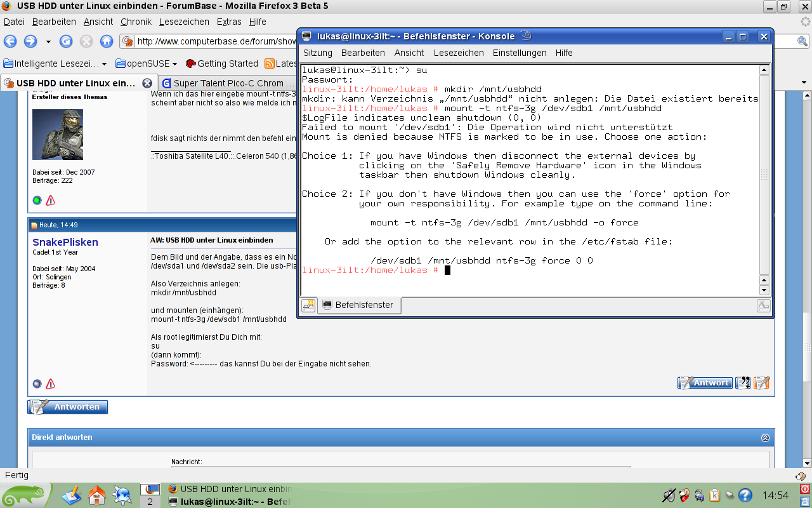Open Konsole's Bearbeiten menu
Viewport: 812px width, 508px height.
click(x=363, y=53)
